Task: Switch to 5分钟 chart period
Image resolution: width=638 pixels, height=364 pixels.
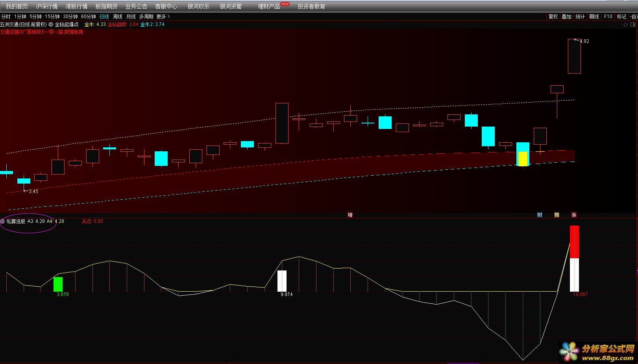Action: pos(35,17)
